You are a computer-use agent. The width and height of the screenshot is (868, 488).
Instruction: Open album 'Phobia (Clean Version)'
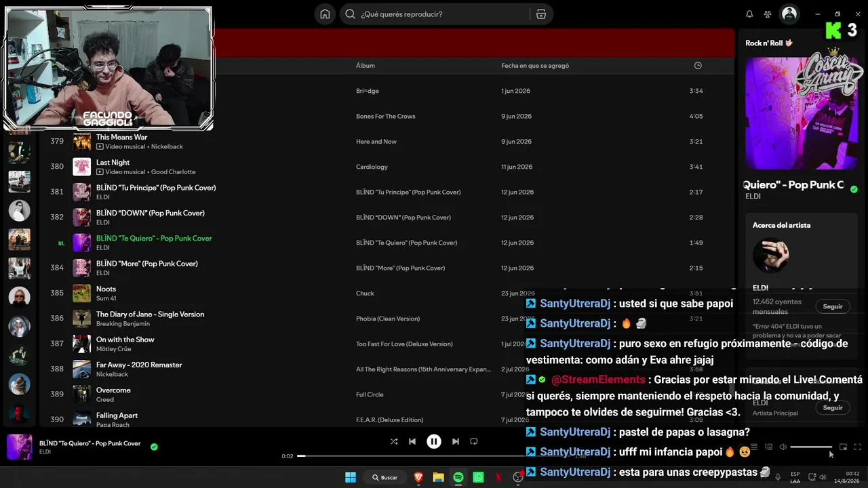tap(388, 319)
